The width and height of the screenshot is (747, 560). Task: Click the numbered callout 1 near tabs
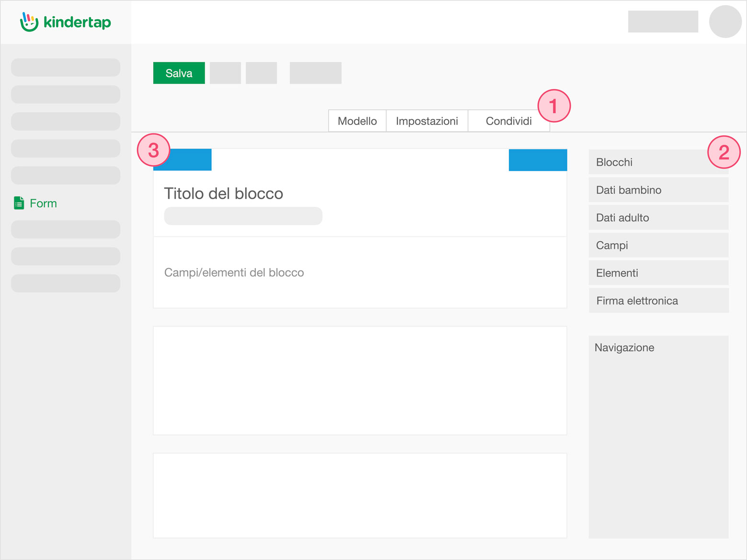[554, 105]
